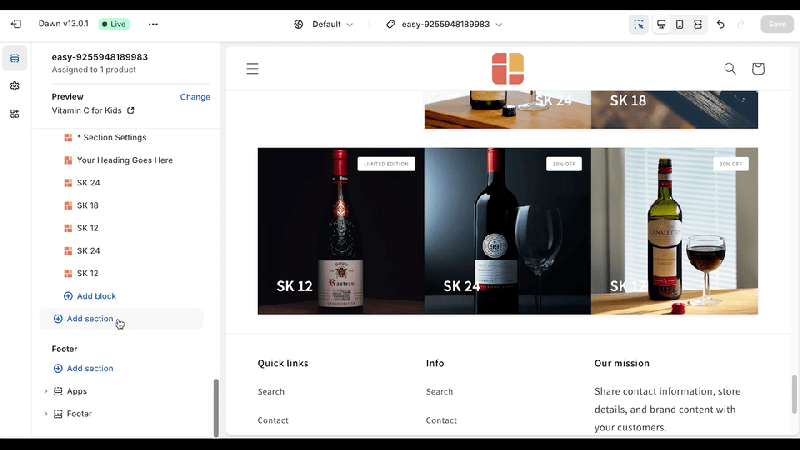Click the Quick links footer heading
The image size is (800, 450).
click(283, 363)
